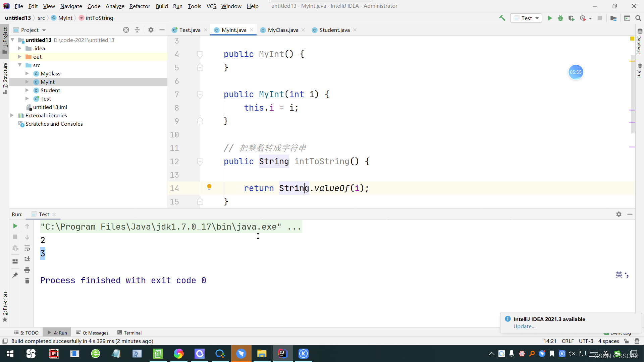644x362 pixels.
Task: Close the MyInt.java tab
Action: pyautogui.click(x=252, y=30)
